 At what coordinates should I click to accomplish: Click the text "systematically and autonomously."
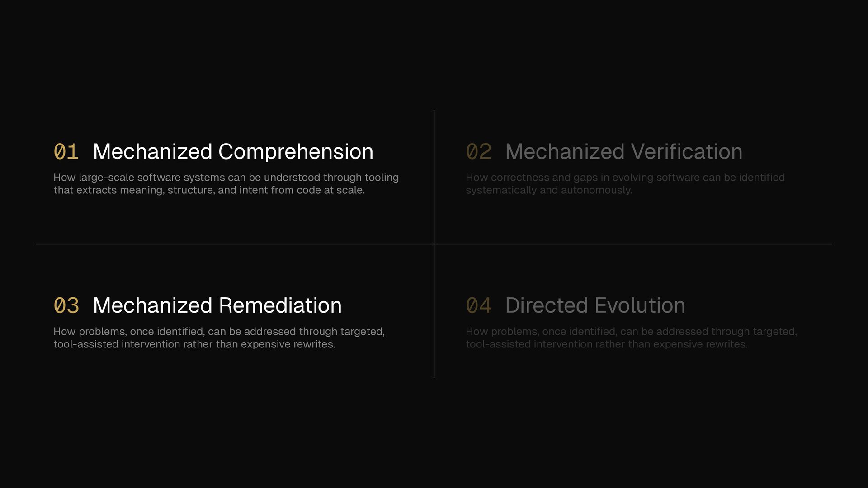point(549,190)
